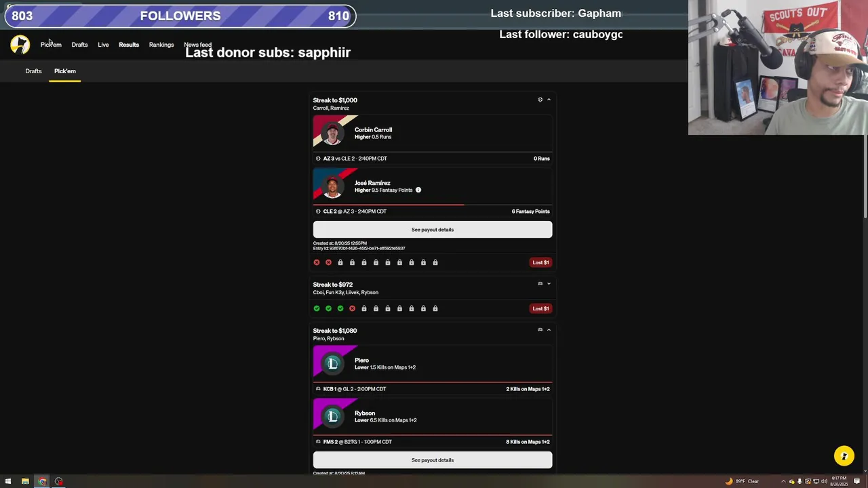Click the Lost $1 badge on Streak to $1,000
Viewport: 868px width, 488px height.
(x=540, y=262)
